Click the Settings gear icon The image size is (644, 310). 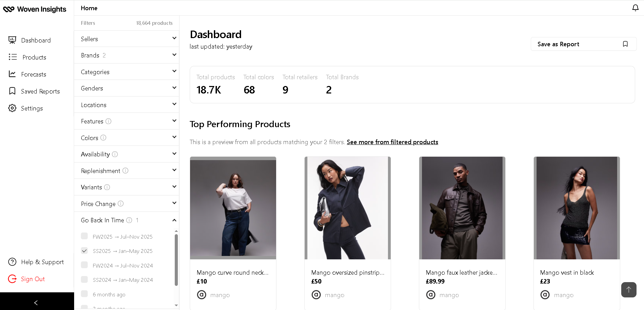pos(12,108)
